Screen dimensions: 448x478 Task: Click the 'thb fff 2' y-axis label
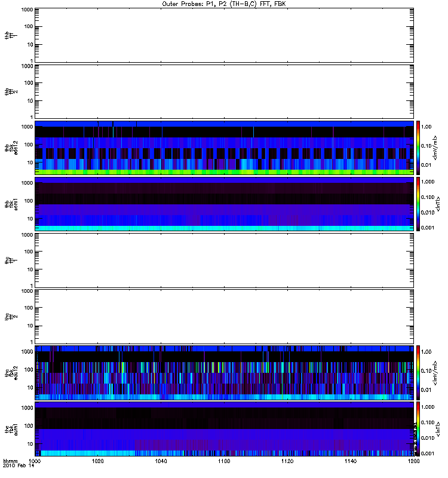tap(11, 91)
